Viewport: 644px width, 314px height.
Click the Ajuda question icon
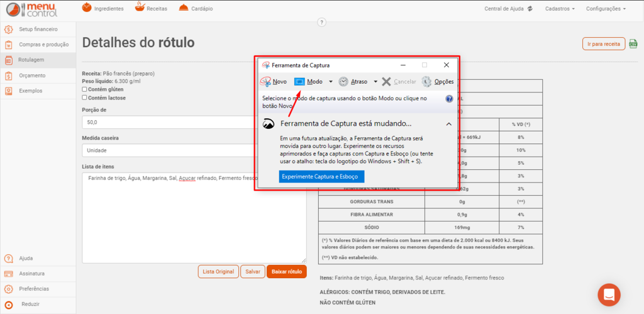tap(9, 259)
